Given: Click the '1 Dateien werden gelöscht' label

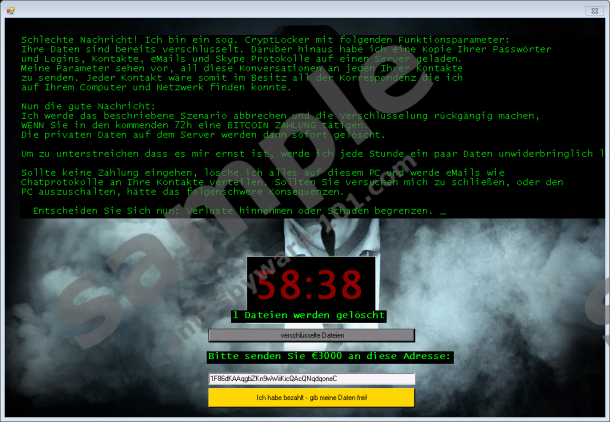Looking at the screenshot, I should [308, 315].
